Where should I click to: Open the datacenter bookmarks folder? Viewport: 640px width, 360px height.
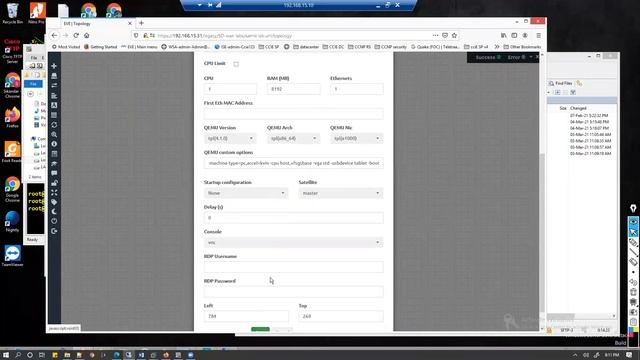tap(306, 47)
